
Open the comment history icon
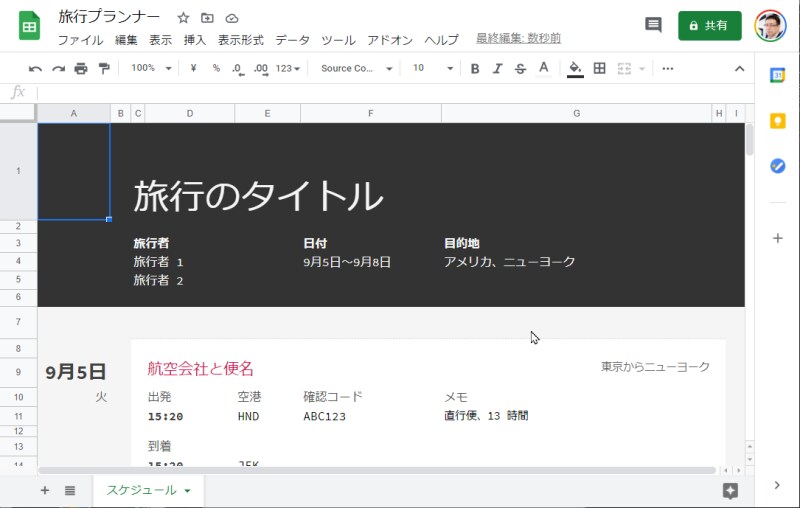[653, 24]
